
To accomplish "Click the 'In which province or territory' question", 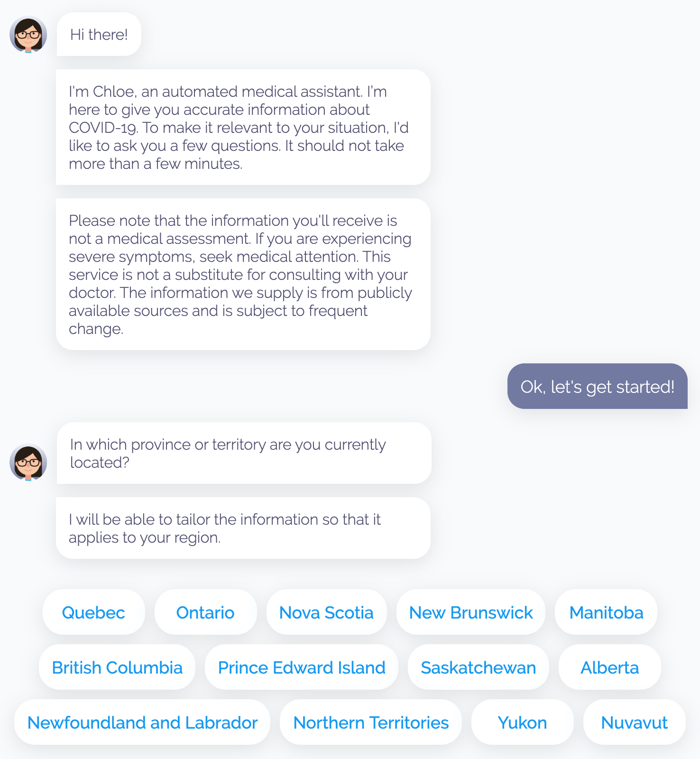I will [244, 453].
